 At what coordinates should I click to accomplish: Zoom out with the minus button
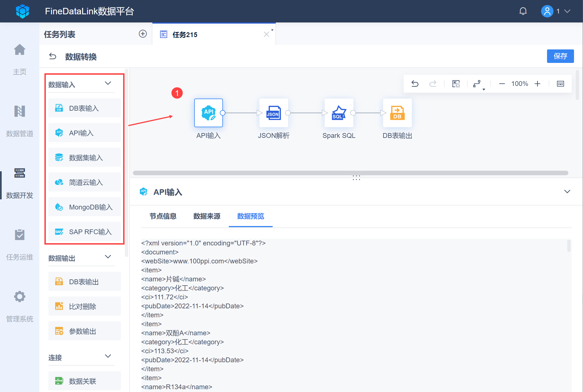[502, 84]
